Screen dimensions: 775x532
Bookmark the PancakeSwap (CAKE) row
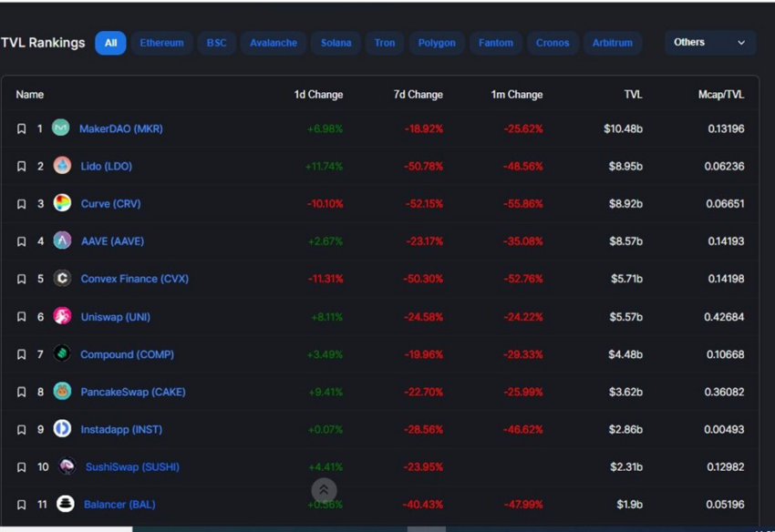pos(21,392)
